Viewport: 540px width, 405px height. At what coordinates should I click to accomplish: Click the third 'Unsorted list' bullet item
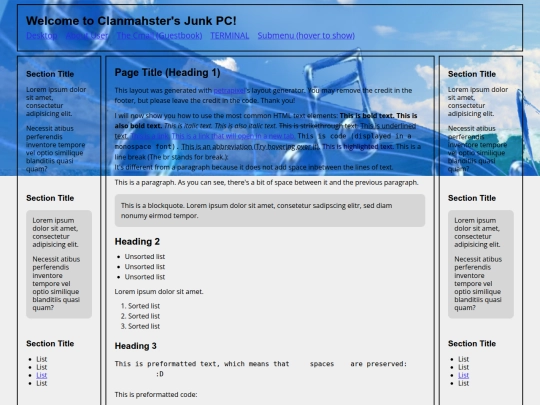145,277
